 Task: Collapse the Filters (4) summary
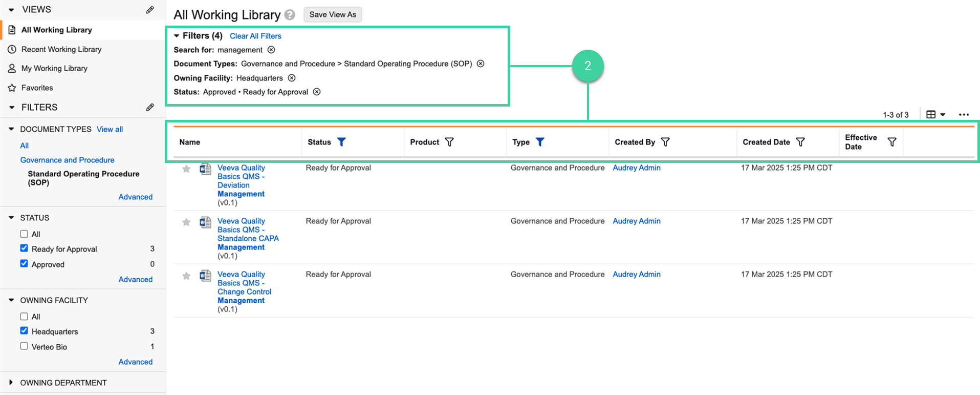point(177,36)
